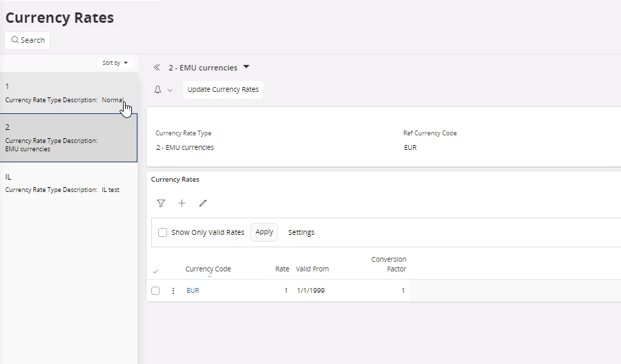This screenshot has width=621, height=364.
Task: Add a new currency rate with plus icon
Action: pos(182,204)
